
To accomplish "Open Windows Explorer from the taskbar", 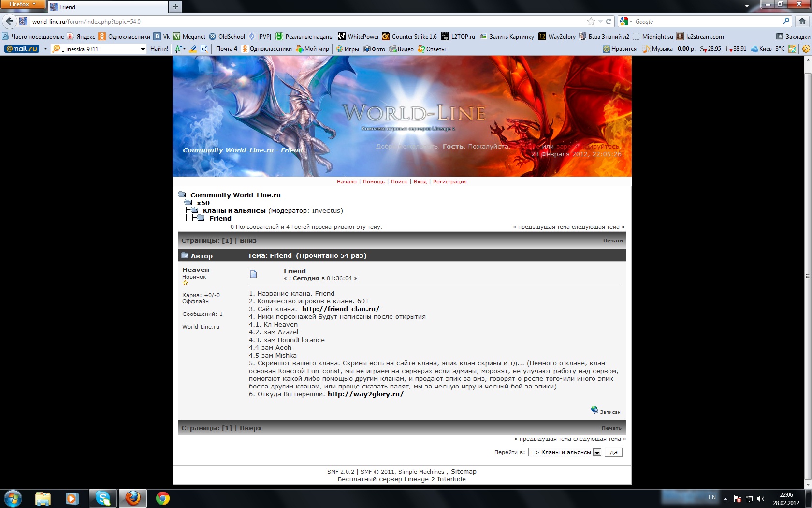I will (x=43, y=498).
